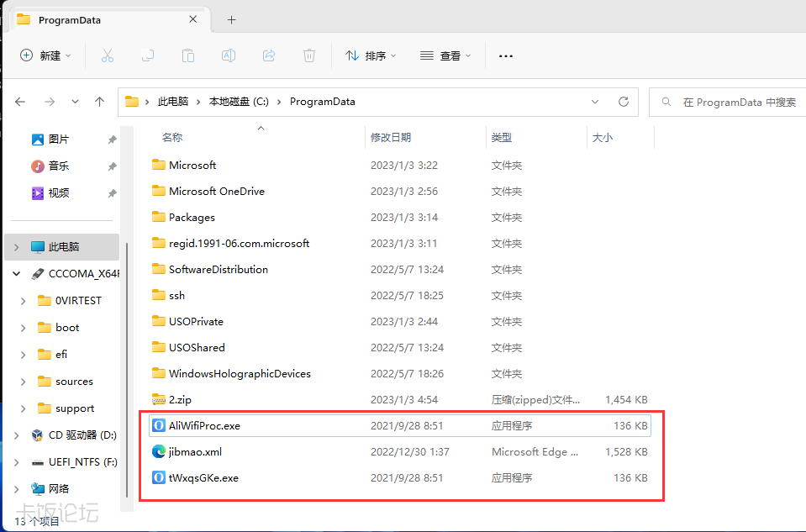Click the Rename icon in the toolbar
Image resolution: width=806 pixels, height=532 pixels.
point(228,55)
